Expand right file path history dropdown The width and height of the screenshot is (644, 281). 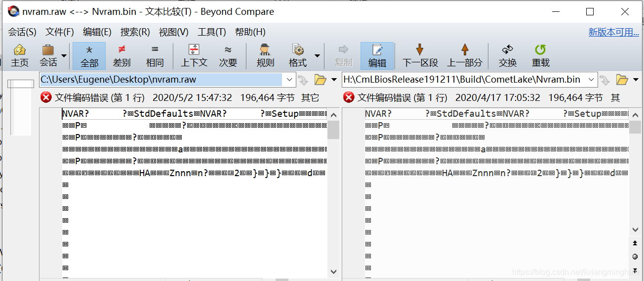point(591,80)
